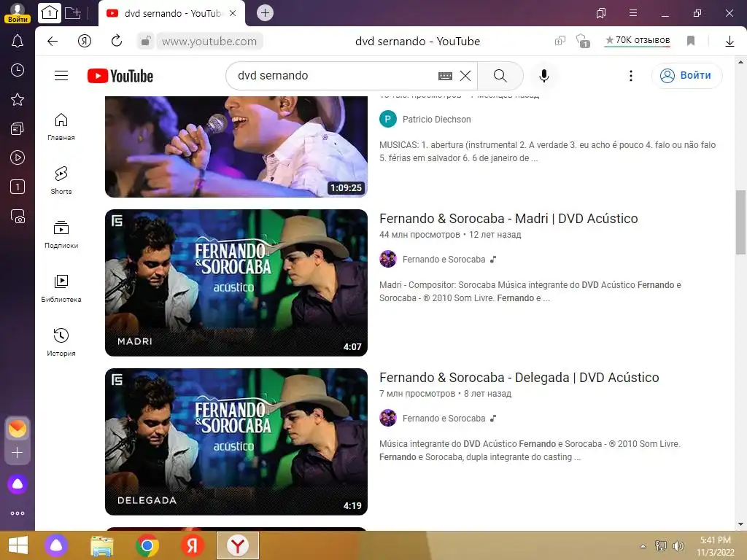Open Shorts in YouTube sidebar
The height and width of the screenshot is (560, 747).
pyautogui.click(x=61, y=181)
